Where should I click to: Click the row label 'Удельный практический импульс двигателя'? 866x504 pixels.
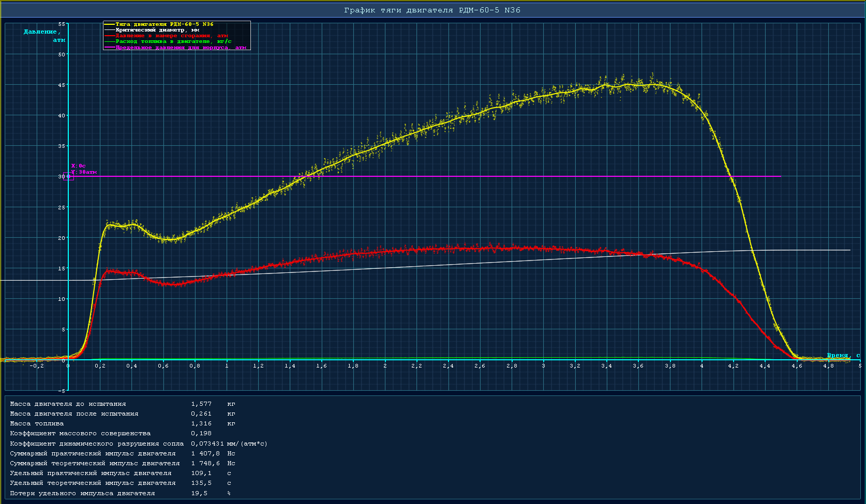91,473
